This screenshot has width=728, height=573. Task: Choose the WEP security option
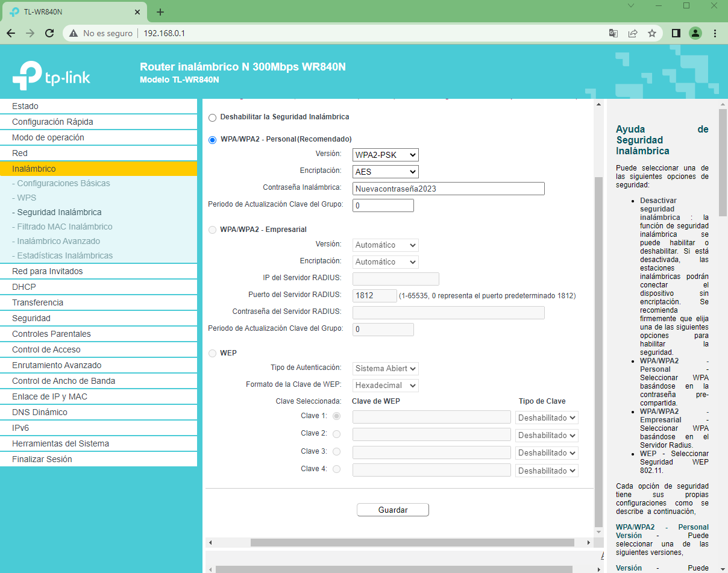tap(212, 353)
